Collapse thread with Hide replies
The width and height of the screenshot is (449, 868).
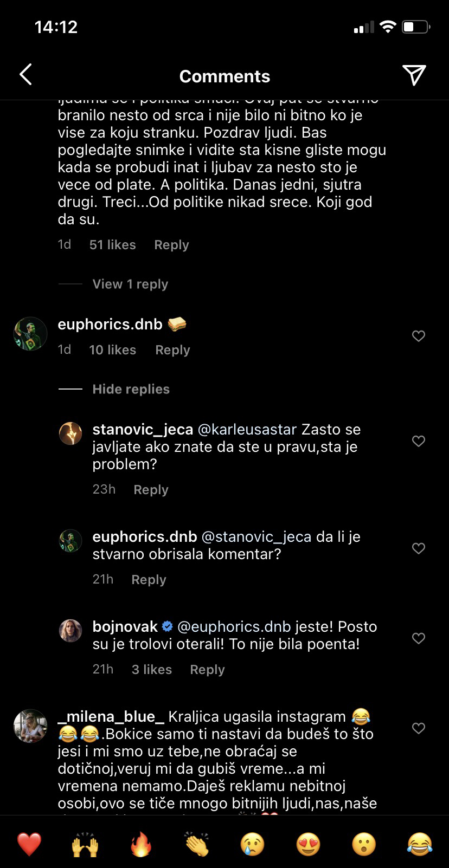(x=131, y=389)
